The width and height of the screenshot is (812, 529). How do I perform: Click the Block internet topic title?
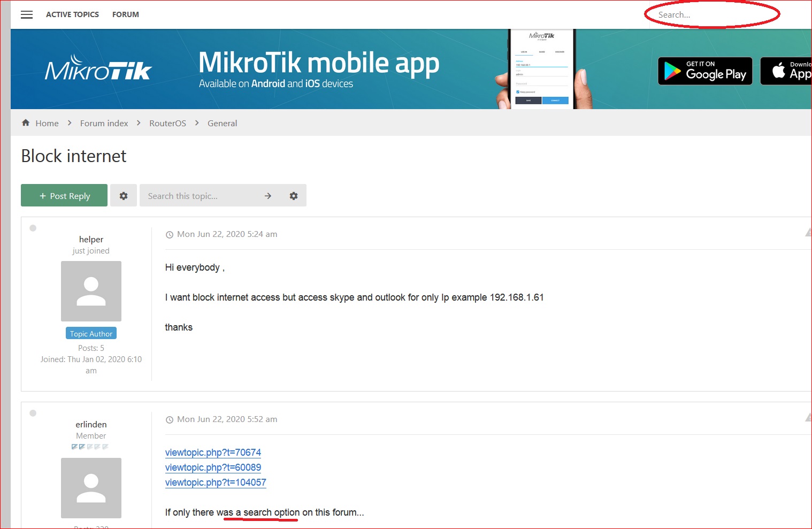[74, 156]
